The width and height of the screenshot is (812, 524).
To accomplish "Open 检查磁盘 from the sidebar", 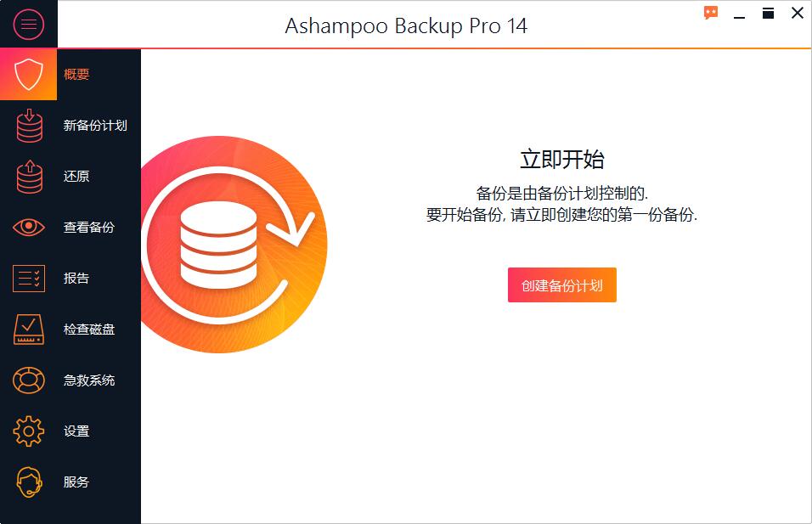I will [89, 330].
